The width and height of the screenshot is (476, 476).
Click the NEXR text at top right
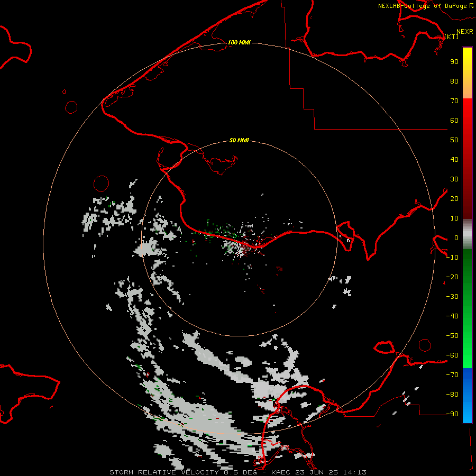(465, 32)
